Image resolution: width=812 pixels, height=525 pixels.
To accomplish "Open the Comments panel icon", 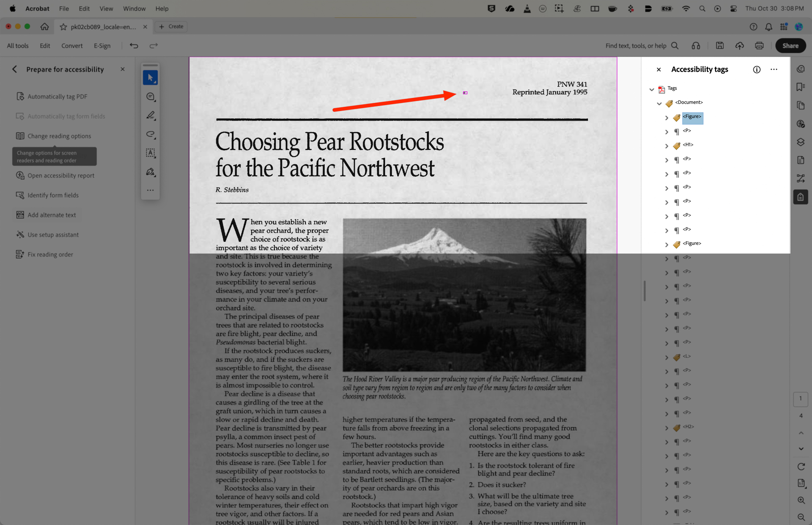I will pyautogui.click(x=801, y=69).
